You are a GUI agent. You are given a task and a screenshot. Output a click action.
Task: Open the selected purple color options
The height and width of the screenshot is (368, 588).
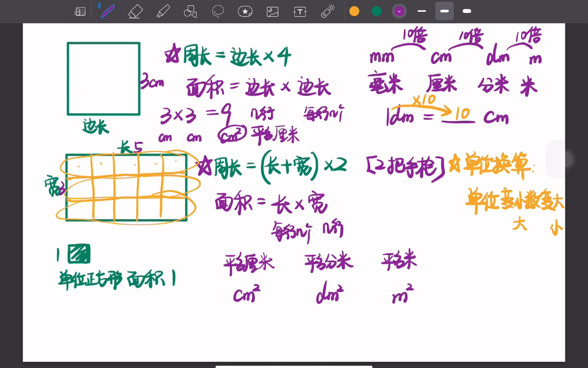tap(399, 11)
